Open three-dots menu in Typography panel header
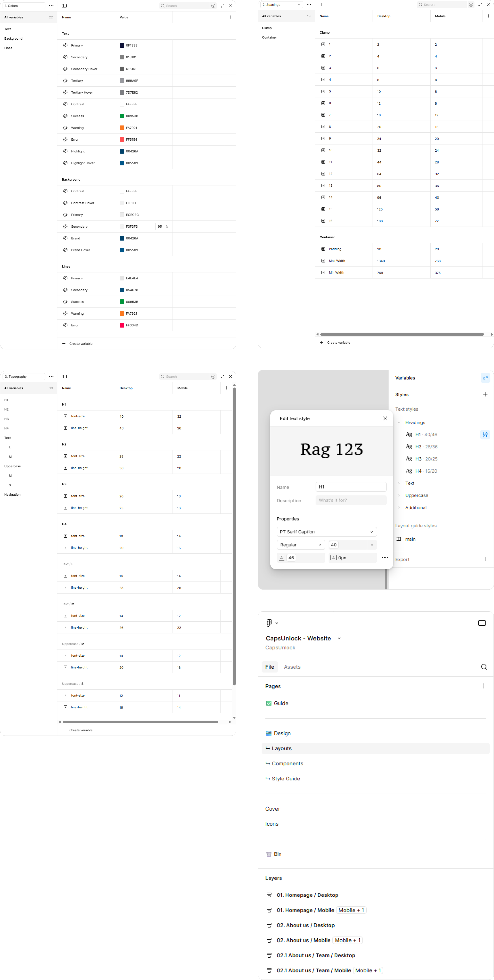494x980 pixels. 51,377
